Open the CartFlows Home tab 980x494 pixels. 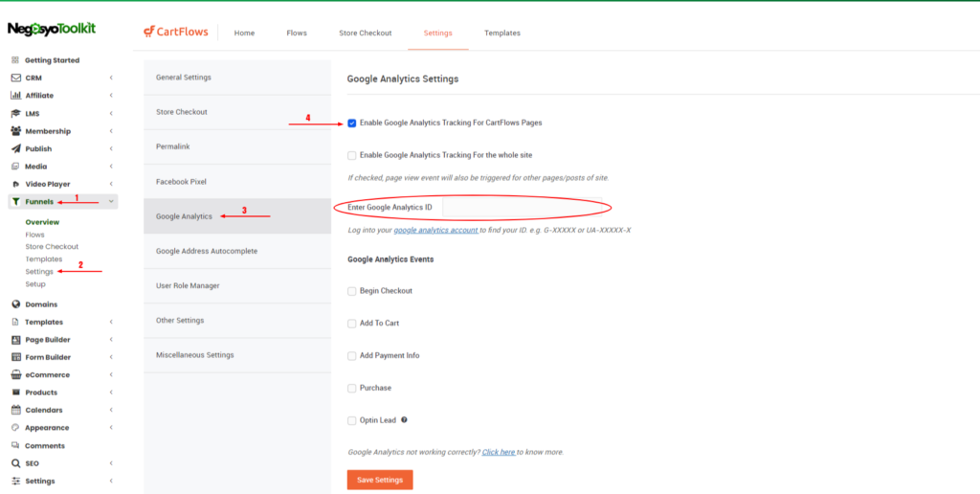(244, 34)
